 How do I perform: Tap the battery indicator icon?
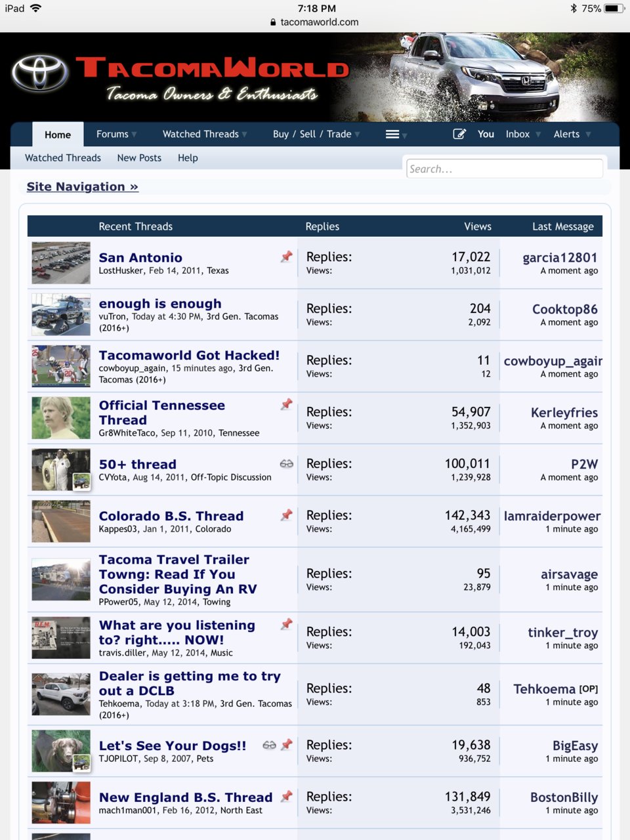click(614, 9)
